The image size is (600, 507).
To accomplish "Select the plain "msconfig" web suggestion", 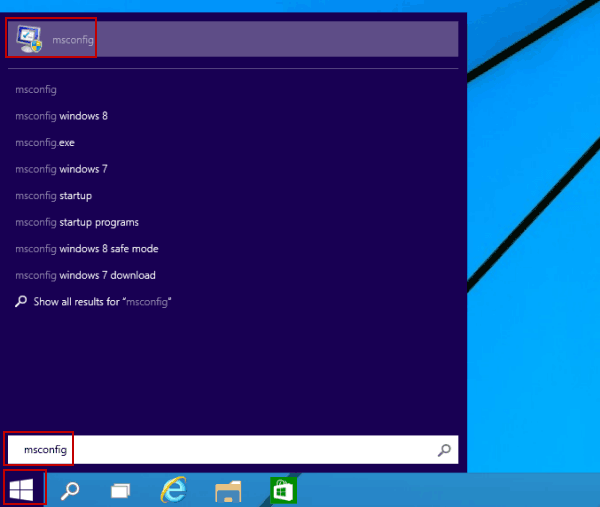I will pos(36,90).
